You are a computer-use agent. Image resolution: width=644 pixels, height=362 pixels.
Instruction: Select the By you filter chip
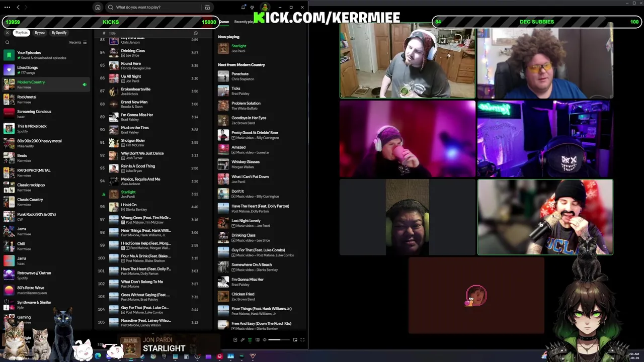[40, 33]
